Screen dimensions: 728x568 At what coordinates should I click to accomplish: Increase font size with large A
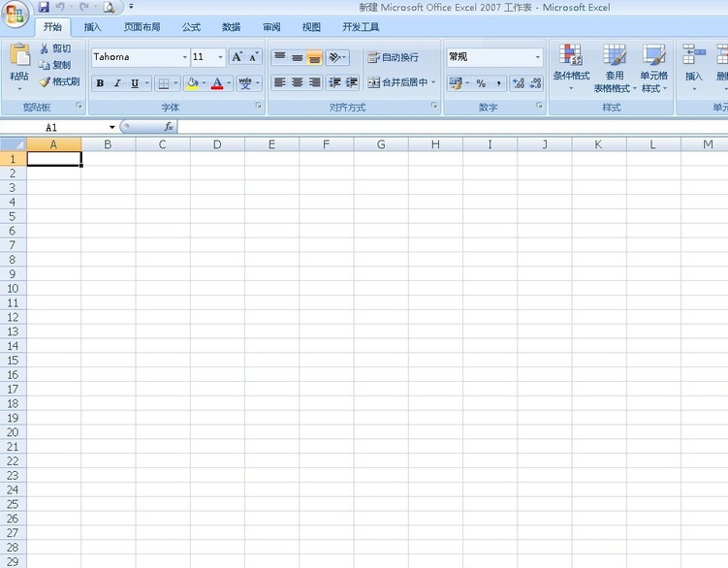point(237,57)
